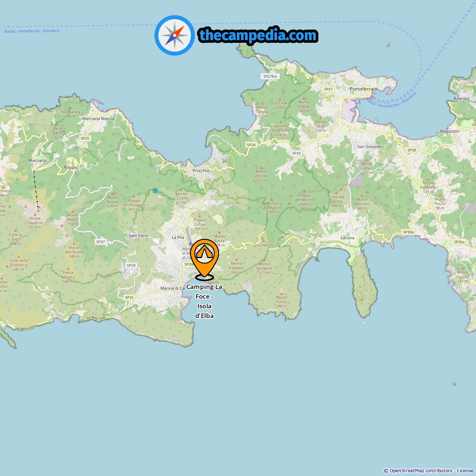Click the SP35 road shield
The image size is (476, 476).
[296, 153]
